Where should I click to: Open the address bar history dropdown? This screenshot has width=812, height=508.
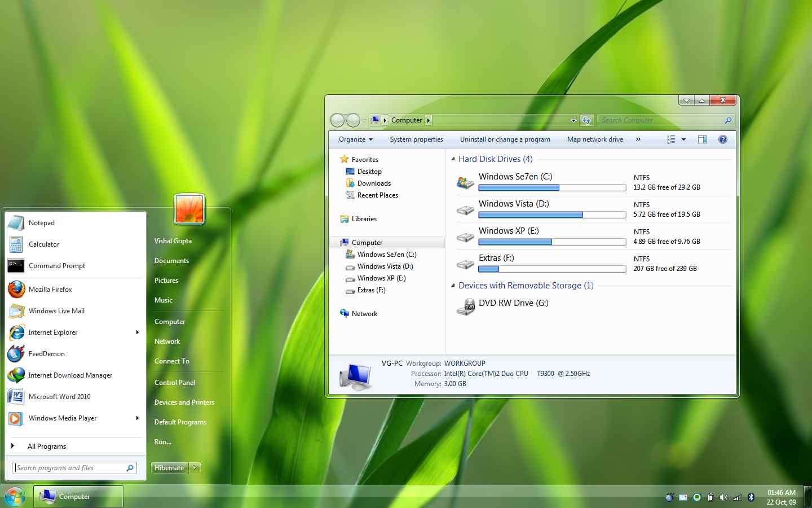pyautogui.click(x=573, y=120)
